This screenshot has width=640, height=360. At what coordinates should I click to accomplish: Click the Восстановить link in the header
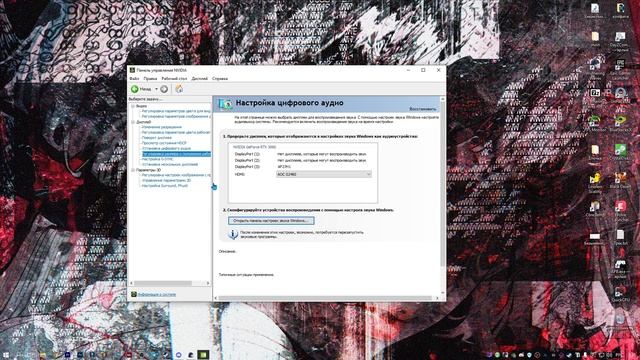423,109
